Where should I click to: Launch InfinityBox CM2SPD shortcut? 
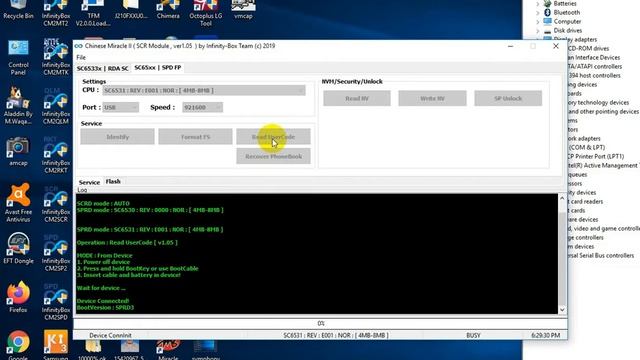pyautogui.click(x=56, y=302)
